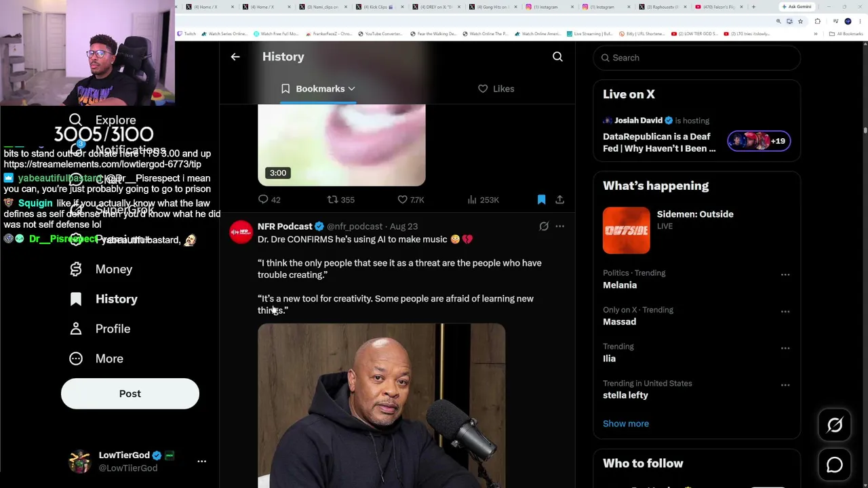868x488 pixels.
Task: Open the Sidemen Outside thumbnail image
Action: [x=626, y=230]
